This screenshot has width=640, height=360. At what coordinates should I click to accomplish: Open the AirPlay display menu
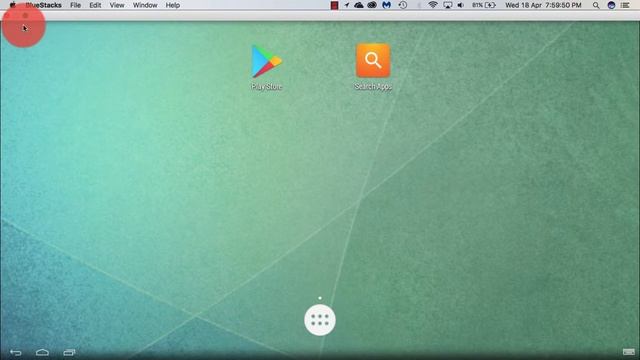pos(448,5)
